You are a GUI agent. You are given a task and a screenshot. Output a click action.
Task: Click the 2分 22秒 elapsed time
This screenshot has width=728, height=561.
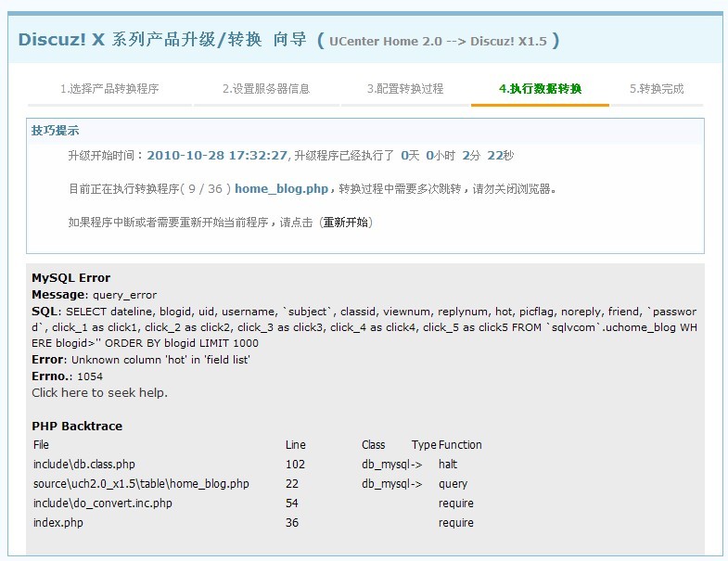pos(488,156)
